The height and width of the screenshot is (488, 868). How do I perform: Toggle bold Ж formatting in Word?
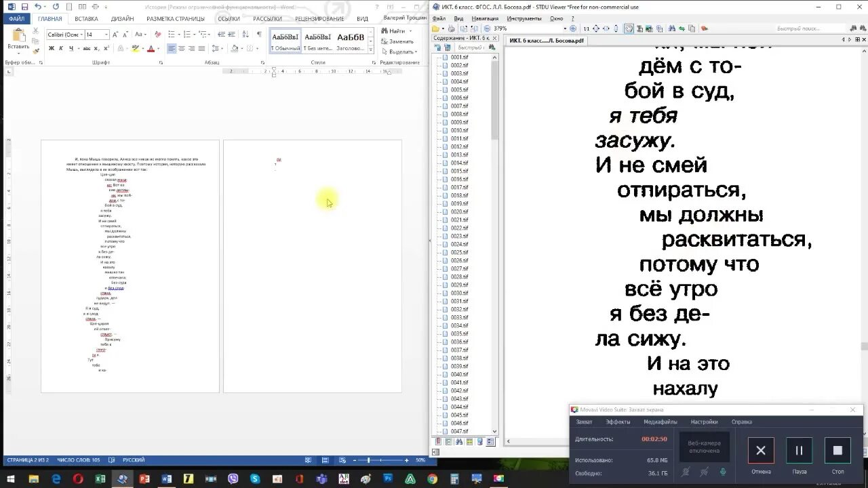[x=52, y=49]
